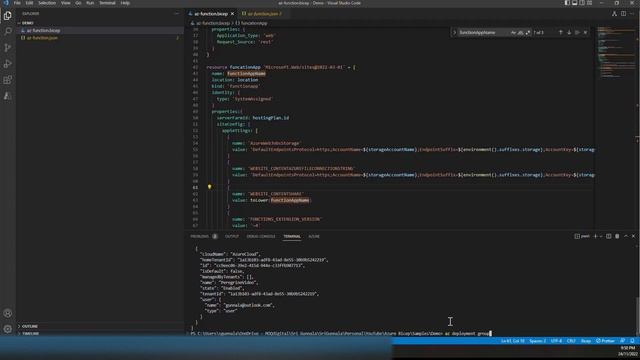Click Bicep language mode in status bar

[x=586, y=341]
